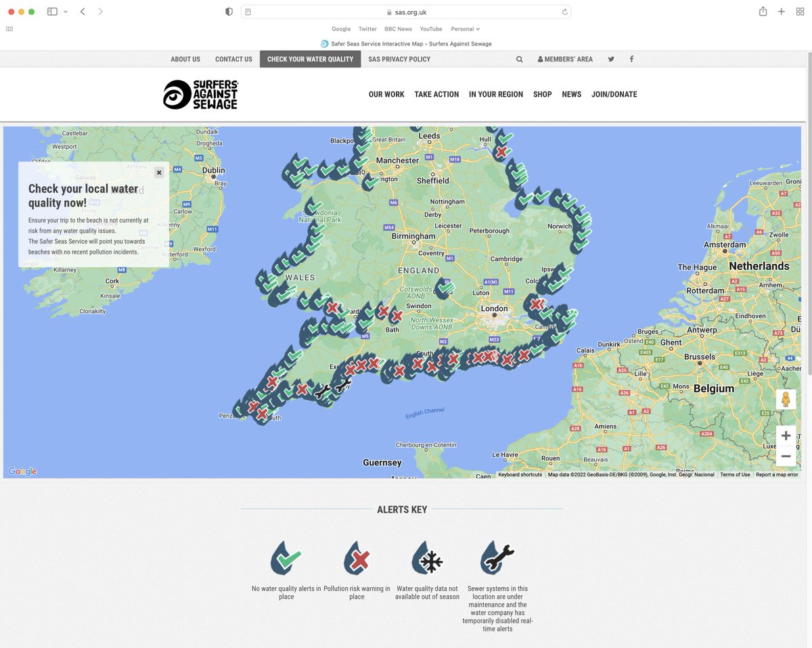
Task: Open the Take Action menu
Action: click(x=436, y=94)
